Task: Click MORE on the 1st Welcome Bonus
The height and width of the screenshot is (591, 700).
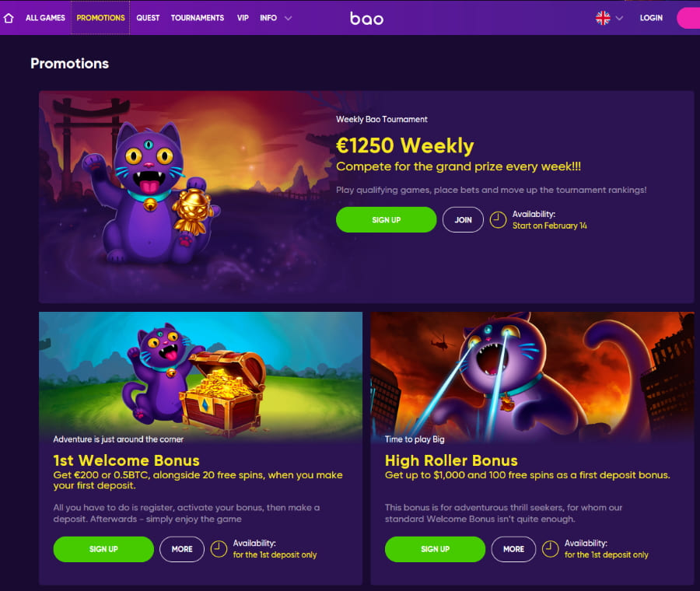Action: (182, 549)
